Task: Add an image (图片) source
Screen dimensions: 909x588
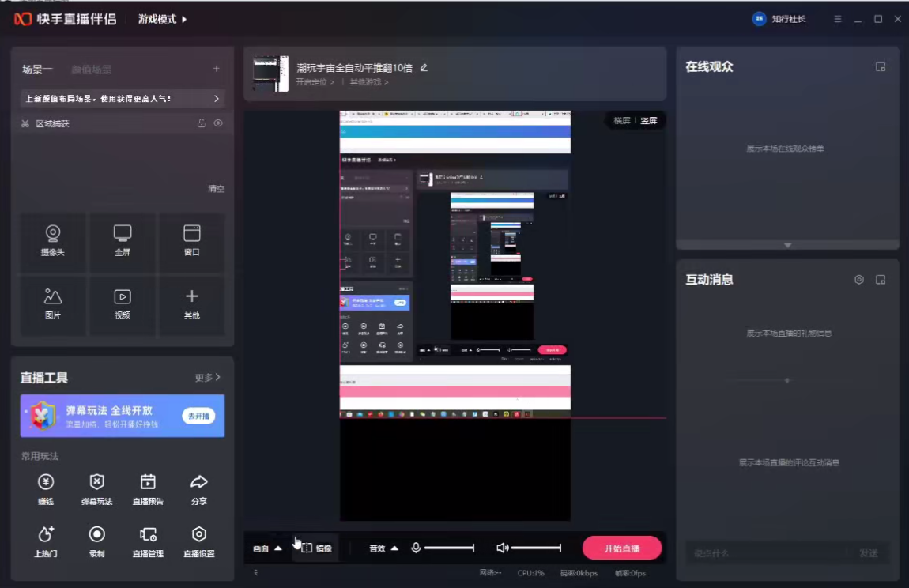Action: click(53, 303)
